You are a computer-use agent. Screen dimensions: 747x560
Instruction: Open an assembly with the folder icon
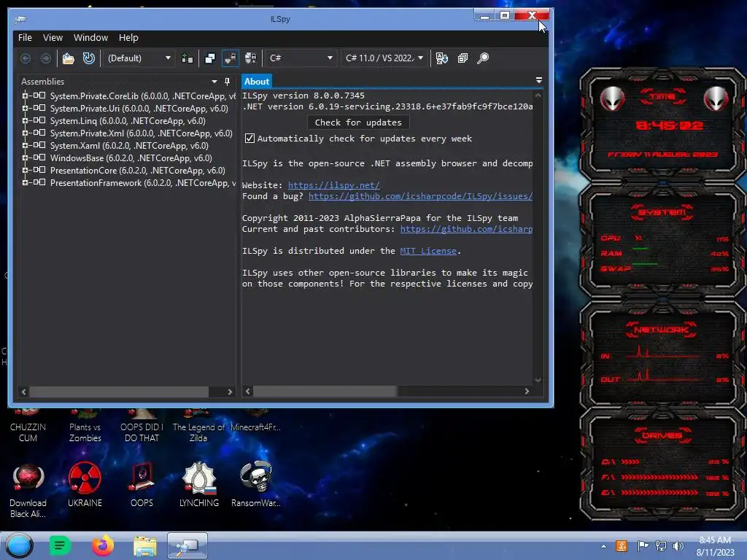(x=68, y=58)
